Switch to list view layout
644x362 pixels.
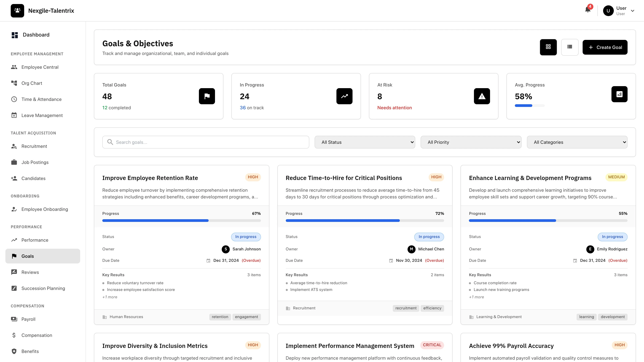click(570, 47)
